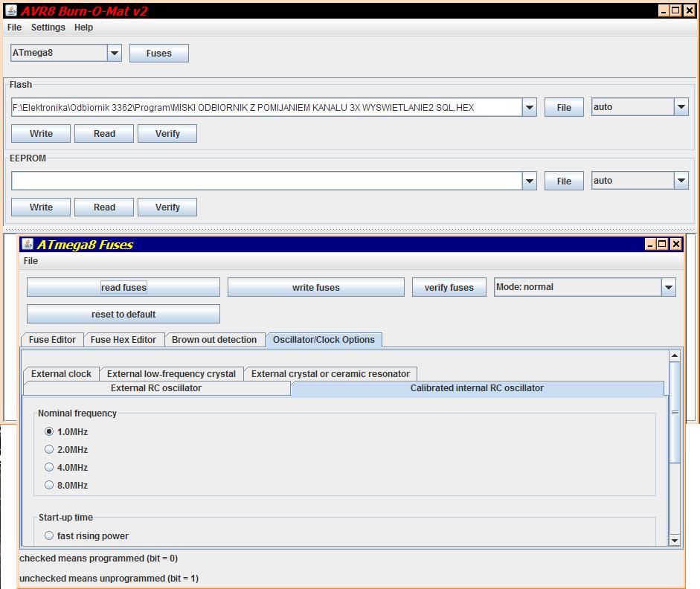Click the Flash File browse button
The height and width of the screenshot is (589, 700).
[x=564, y=108]
